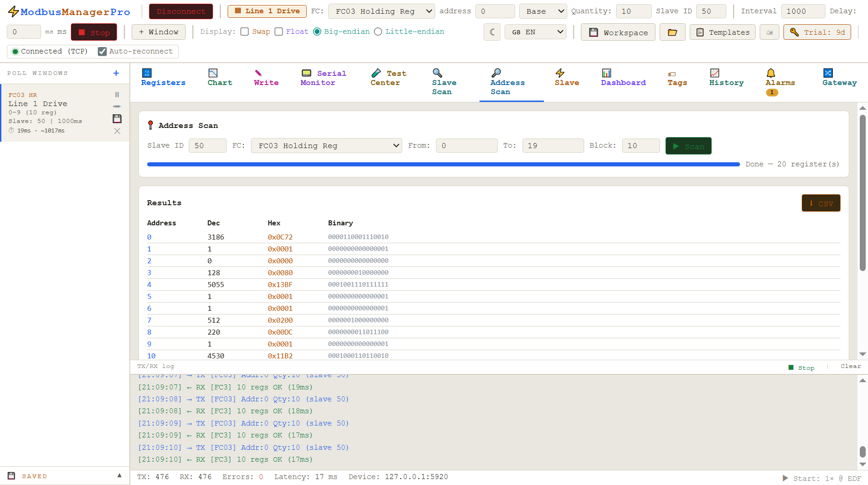Click the top Slave ID input field
The height and width of the screenshot is (485, 868).
(711, 11)
